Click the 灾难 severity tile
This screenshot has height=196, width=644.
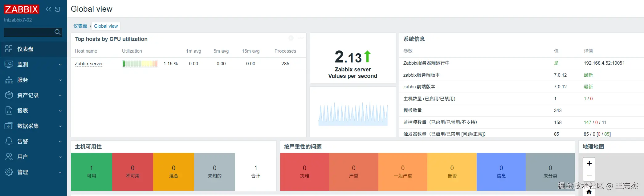pos(304,172)
